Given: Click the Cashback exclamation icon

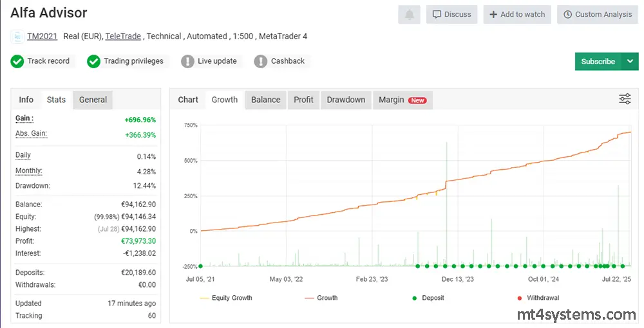Looking at the screenshot, I should pyautogui.click(x=261, y=62).
